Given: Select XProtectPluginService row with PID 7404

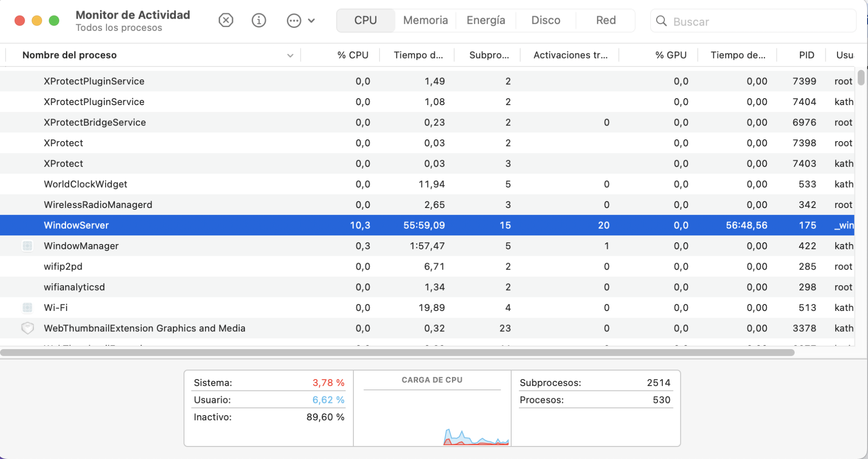Looking at the screenshot, I should pos(427,102).
